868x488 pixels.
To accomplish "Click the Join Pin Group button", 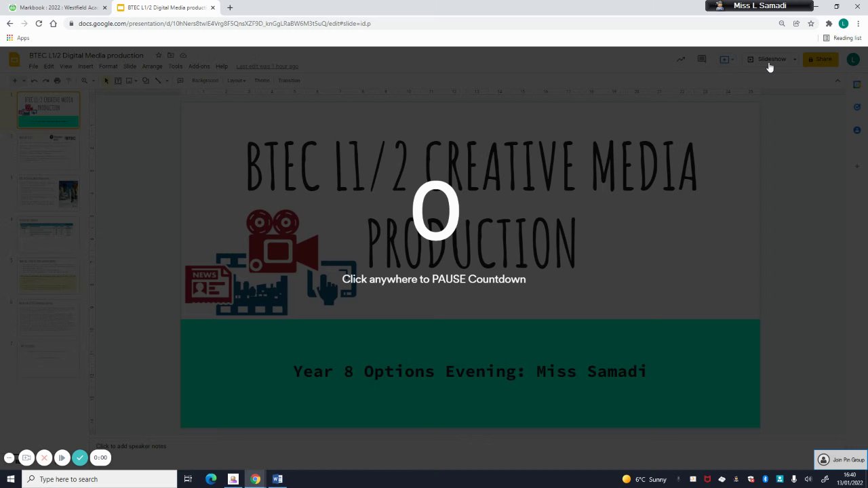I will 841,460.
